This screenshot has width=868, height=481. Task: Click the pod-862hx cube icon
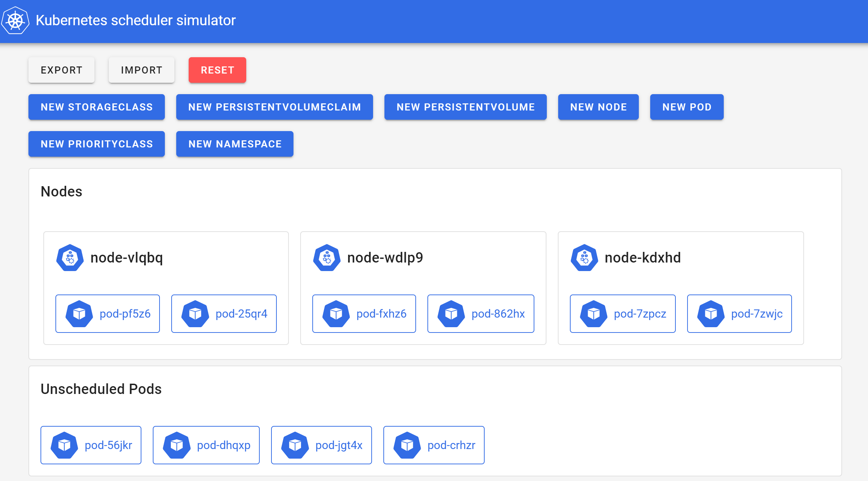451,314
